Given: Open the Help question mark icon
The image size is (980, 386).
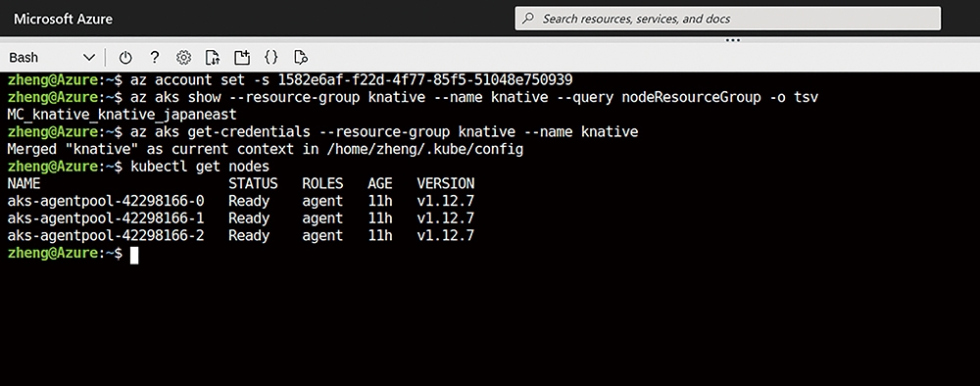Looking at the screenshot, I should tap(155, 58).
